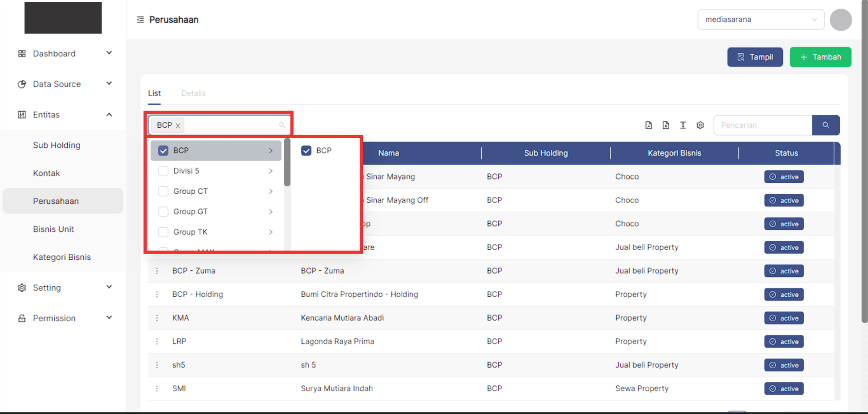Open the mediasarana dropdown
The height and width of the screenshot is (414, 868).
[761, 20]
